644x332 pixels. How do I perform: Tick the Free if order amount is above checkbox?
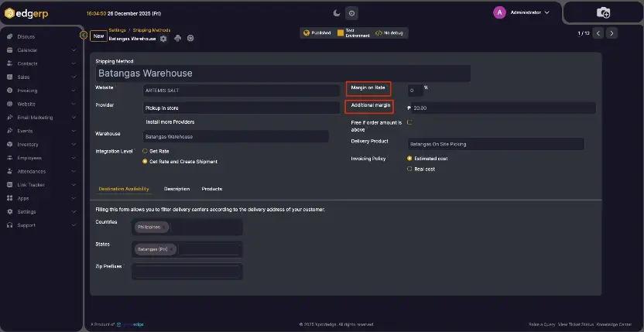pos(409,122)
